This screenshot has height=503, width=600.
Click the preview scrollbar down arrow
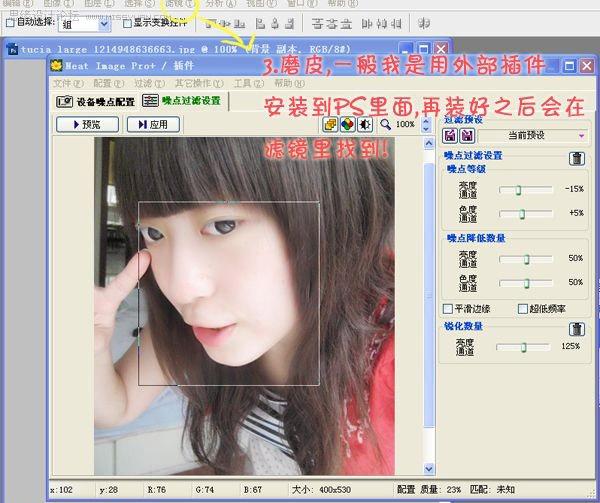[429, 468]
